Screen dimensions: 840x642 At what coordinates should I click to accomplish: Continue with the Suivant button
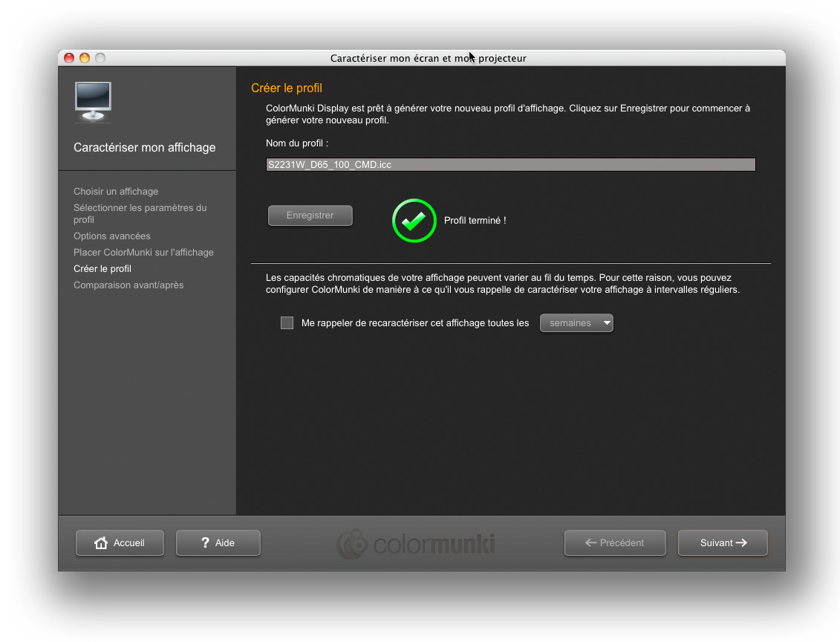click(x=723, y=543)
